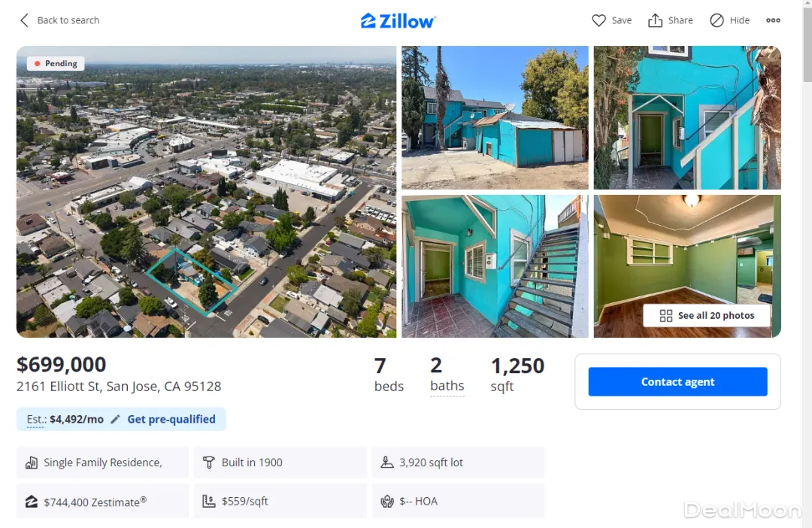The width and height of the screenshot is (812, 528).
Task: Save this listing with the heart icon
Action: pyautogui.click(x=598, y=20)
